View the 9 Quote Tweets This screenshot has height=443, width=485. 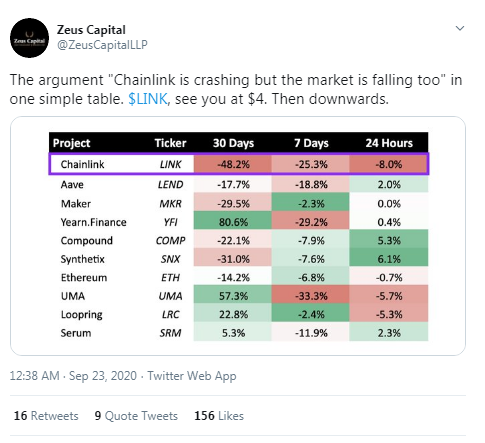pyautogui.click(x=136, y=416)
